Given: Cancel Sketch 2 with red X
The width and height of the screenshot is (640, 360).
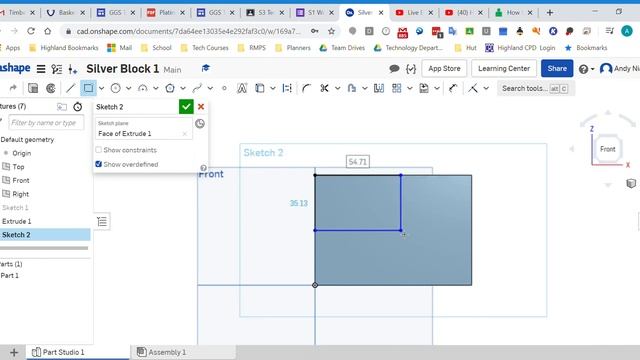Looking at the screenshot, I should pyautogui.click(x=201, y=107).
